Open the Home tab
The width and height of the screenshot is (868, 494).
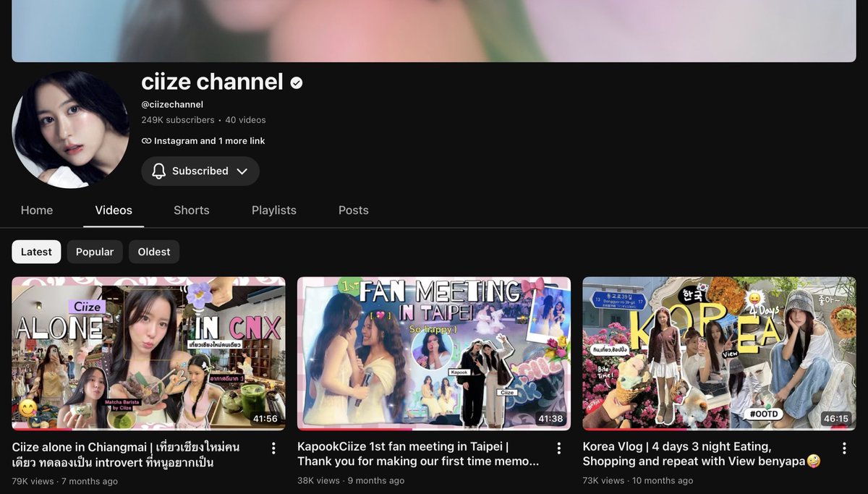(37, 210)
